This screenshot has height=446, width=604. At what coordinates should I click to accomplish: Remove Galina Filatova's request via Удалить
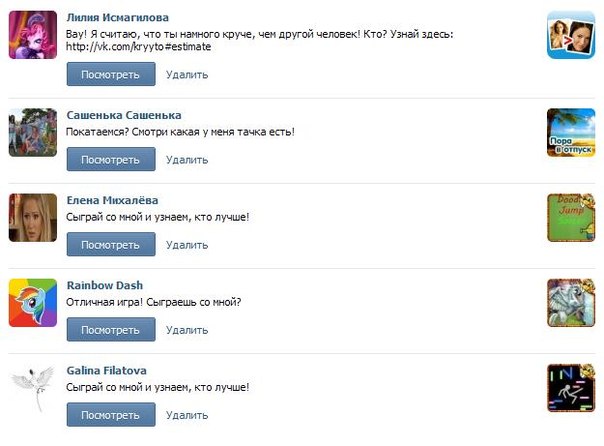click(x=187, y=414)
